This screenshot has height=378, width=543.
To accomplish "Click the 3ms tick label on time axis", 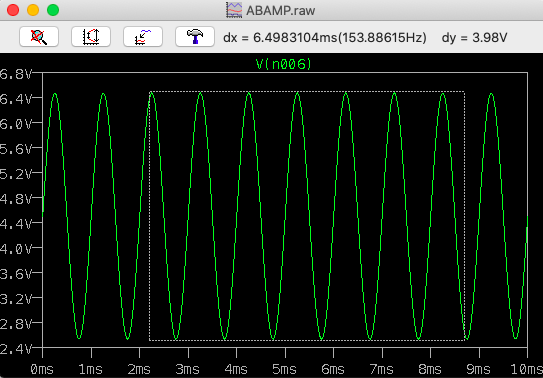I will [x=188, y=369].
